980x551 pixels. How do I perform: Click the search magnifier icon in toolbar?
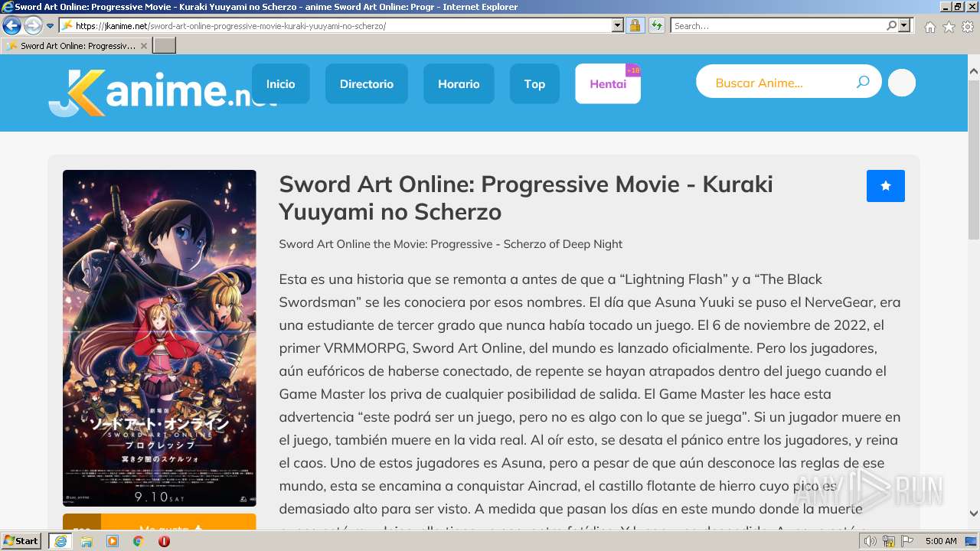(891, 26)
